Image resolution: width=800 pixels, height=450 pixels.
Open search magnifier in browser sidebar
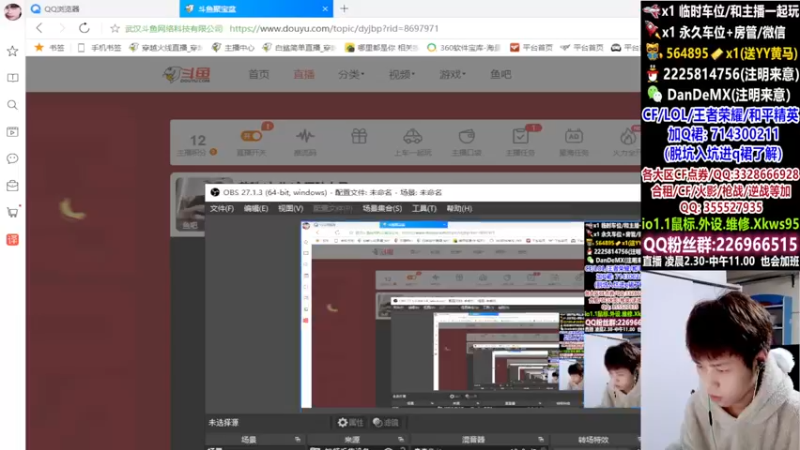12,105
